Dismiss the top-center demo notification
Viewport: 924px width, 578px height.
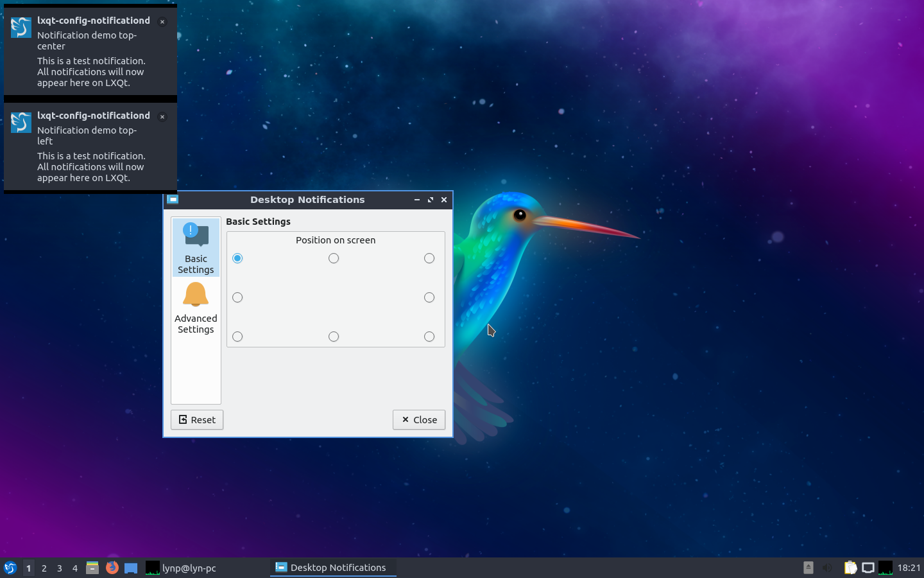(x=162, y=22)
